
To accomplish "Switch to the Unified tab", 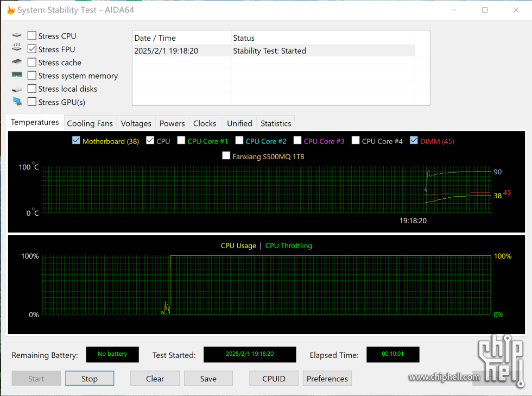I will [239, 123].
